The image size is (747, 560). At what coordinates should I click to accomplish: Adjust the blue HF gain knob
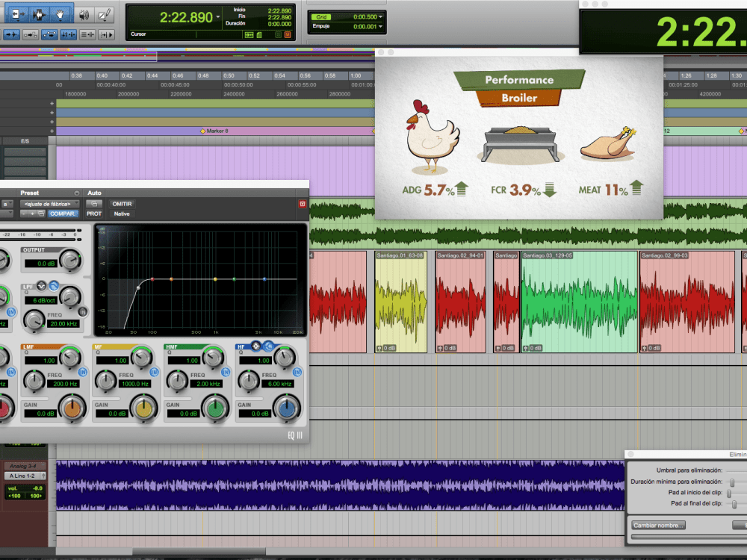[286, 408]
